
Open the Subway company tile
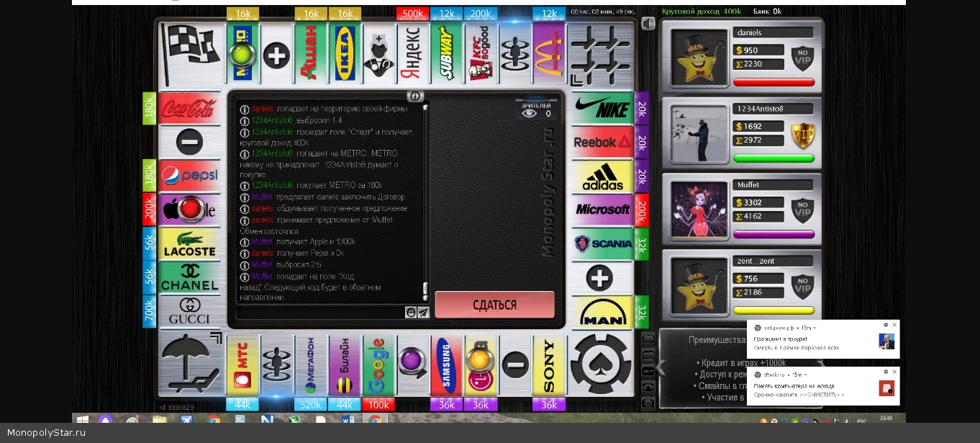pos(446,53)
